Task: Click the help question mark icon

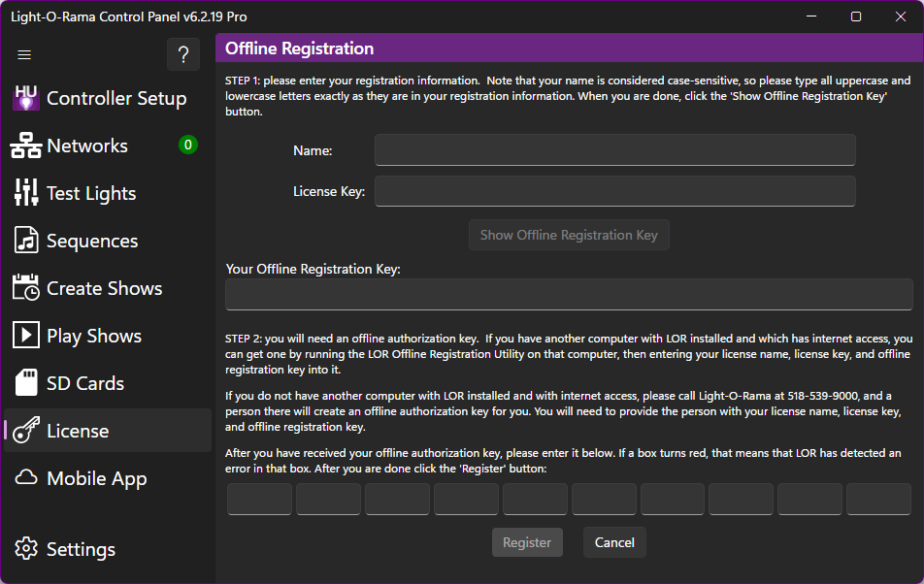Action: pyautogui.click(x=183, y=54)
